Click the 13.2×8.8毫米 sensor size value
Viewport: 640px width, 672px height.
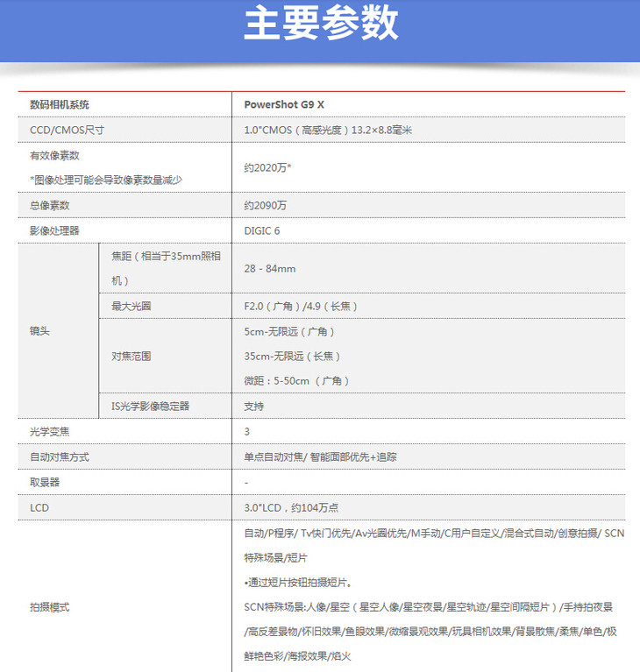(381, 130)
